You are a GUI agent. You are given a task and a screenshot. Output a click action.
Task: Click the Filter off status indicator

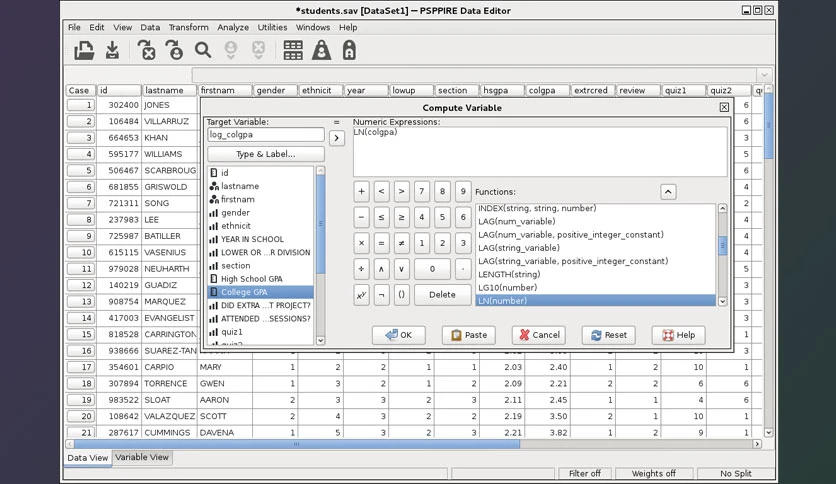point(584,473)
